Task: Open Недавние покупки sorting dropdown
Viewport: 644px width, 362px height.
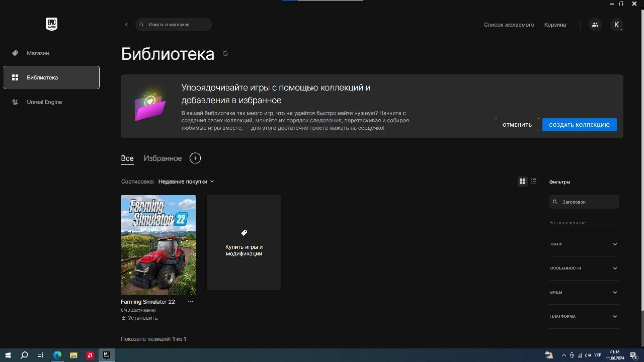Action: point(186,182)
